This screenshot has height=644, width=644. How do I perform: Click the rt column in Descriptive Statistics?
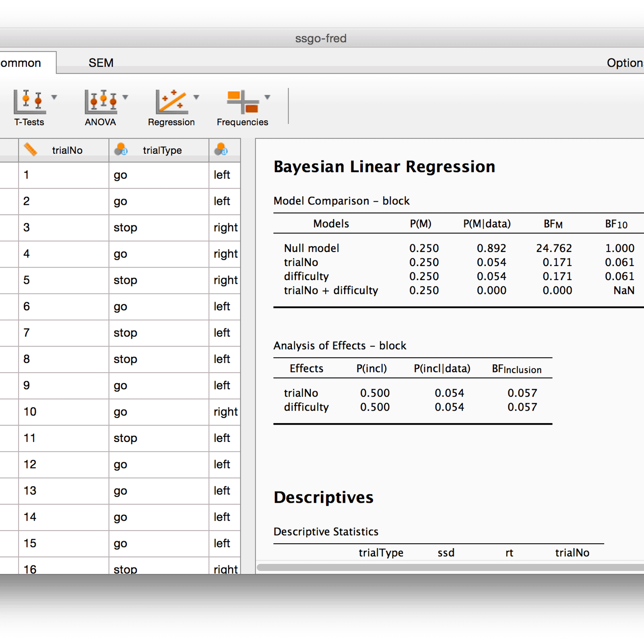509,553
